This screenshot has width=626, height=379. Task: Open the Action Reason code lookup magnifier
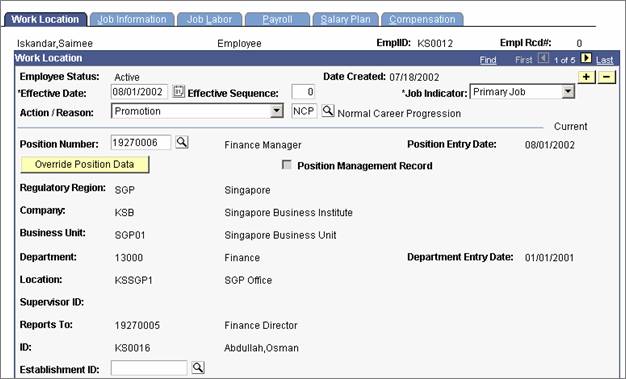(x=328, y=111)
